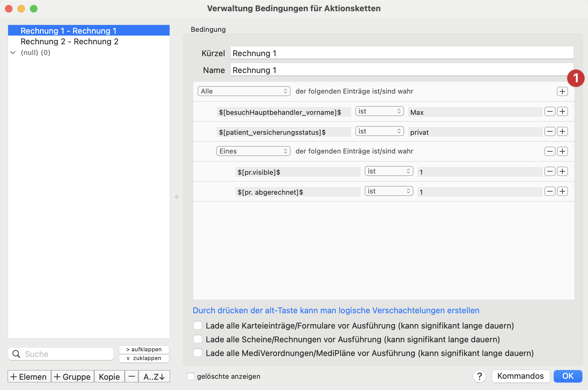Screen dimensions: 588x390
Task: Enable Lade alle MediVerordnungen/MediPläne checkbox
Action: [198, 353]
